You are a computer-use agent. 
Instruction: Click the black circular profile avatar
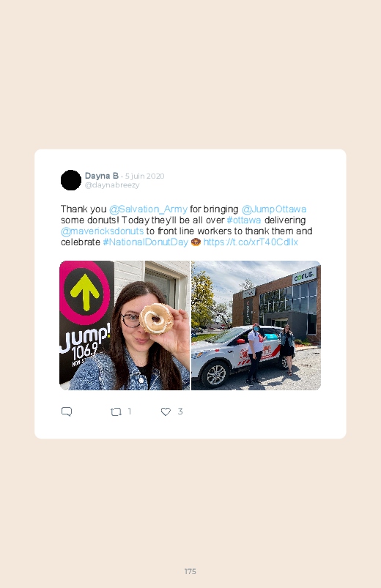click(71, 180)
